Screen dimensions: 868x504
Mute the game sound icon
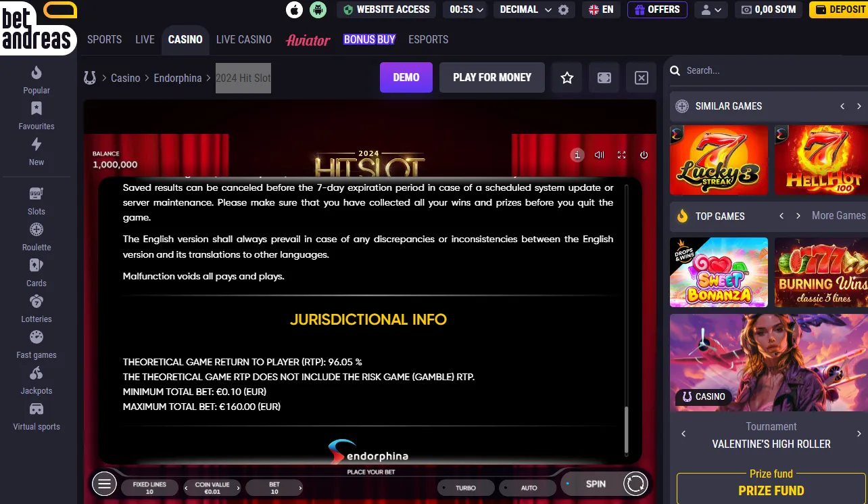point(599,155)
